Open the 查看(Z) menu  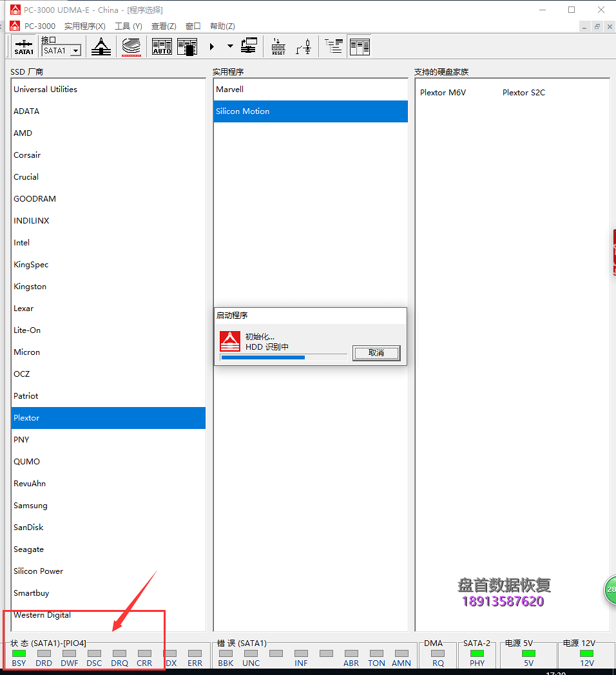(x=164, y=26)
